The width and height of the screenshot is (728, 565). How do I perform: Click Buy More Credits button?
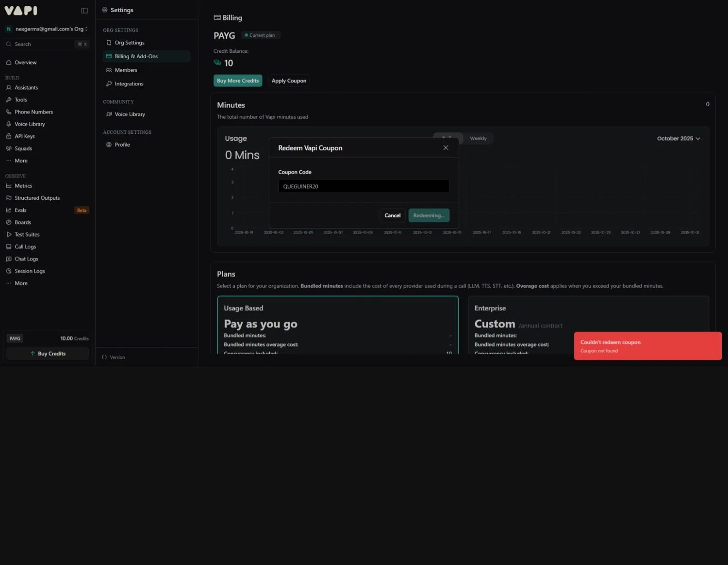pyautogui.click(x=238, y=81)
